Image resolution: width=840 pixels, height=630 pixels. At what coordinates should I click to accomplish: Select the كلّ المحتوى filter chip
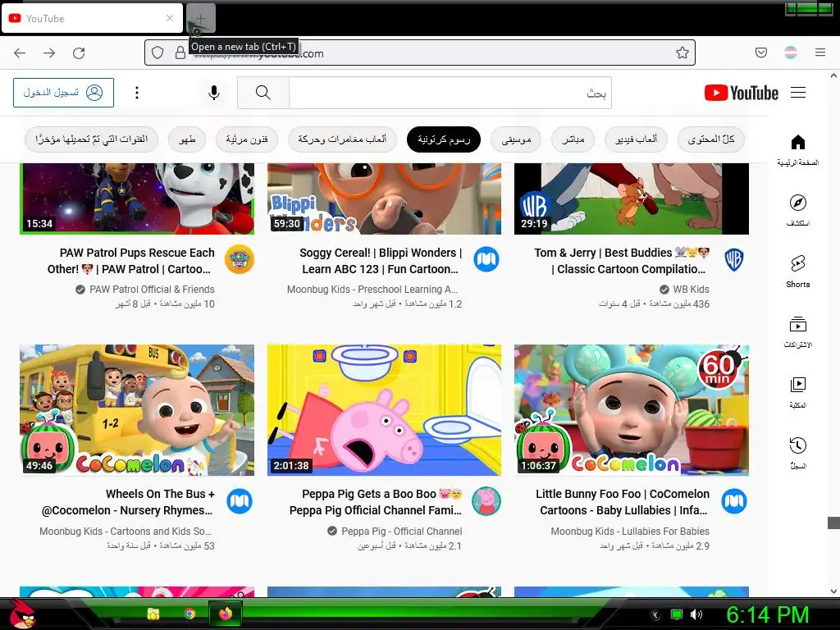coord(711,139)
